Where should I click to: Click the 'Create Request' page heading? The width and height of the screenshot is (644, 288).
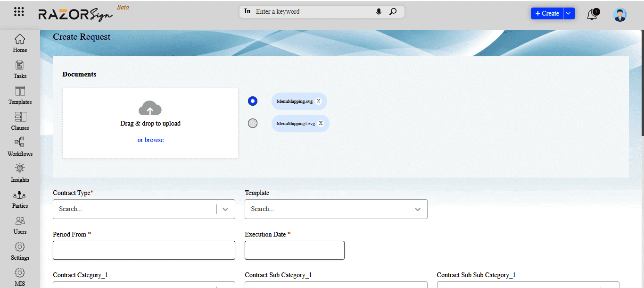(82, 37)
